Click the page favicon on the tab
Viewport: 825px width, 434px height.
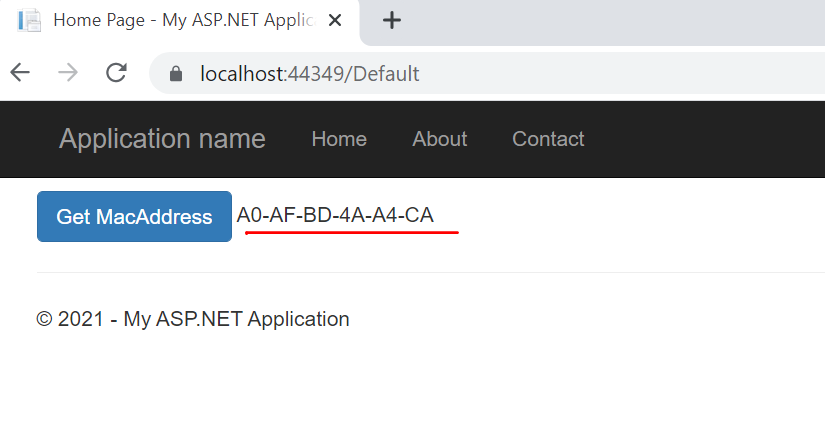[29, 21]
